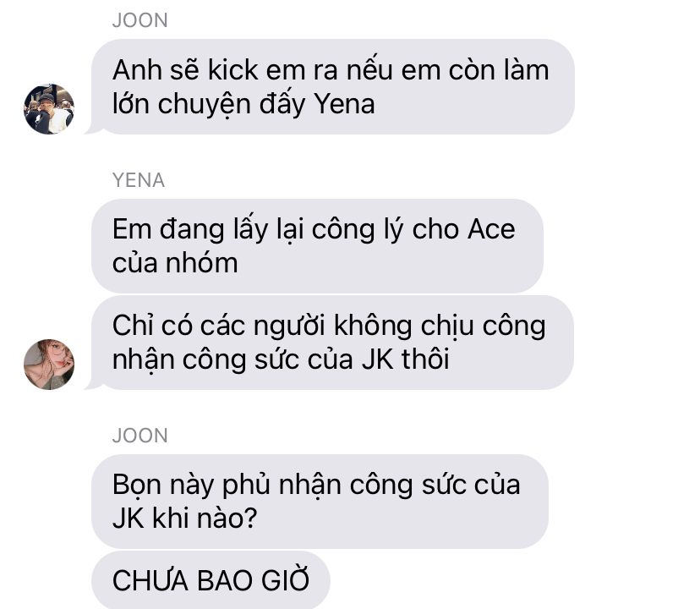
Task: Select the message 'Chỉ có các người không chịu'
Action: (x=332, y=343)
